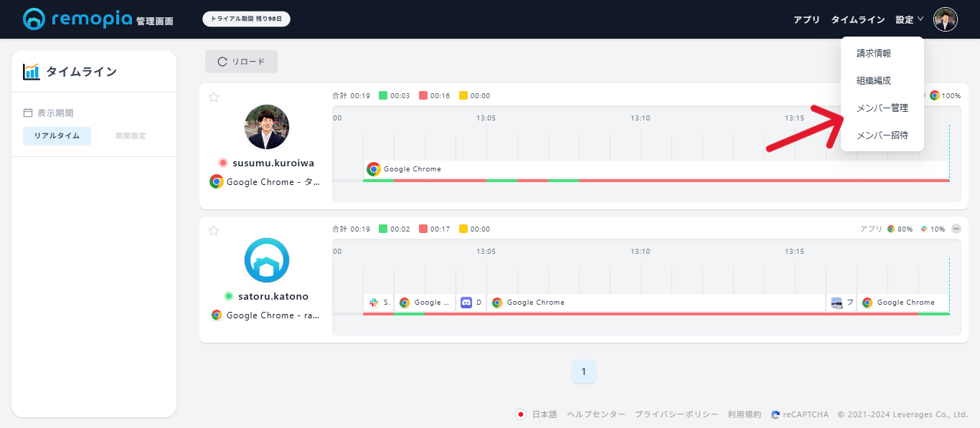Choose メンバー管理 from the settings menu
This screenshot has height=428, width=980.
(882, 108)
